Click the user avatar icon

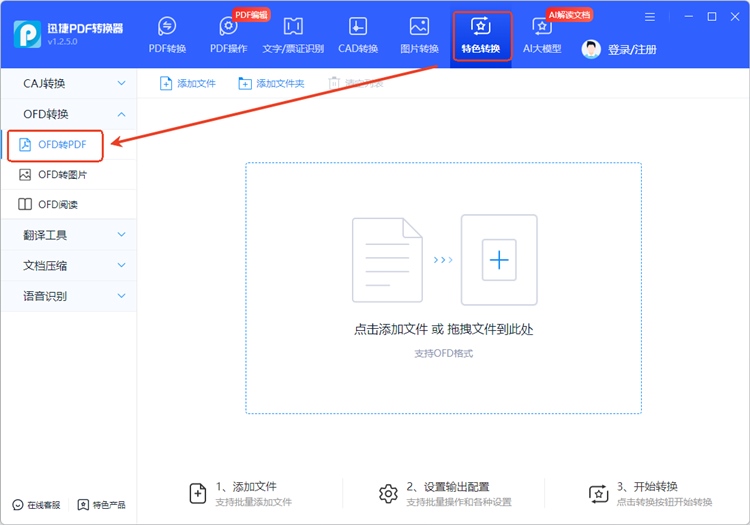pos(591,49)
